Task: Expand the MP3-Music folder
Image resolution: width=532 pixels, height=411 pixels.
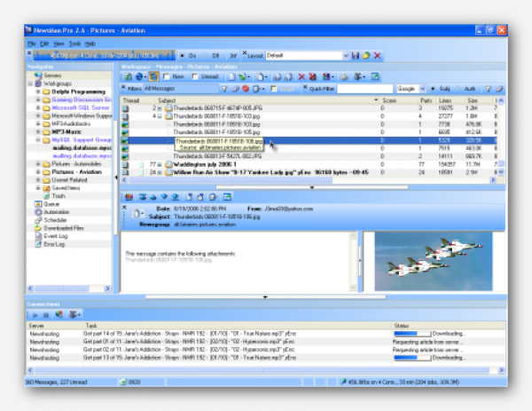Action: [x=38, y=131]
